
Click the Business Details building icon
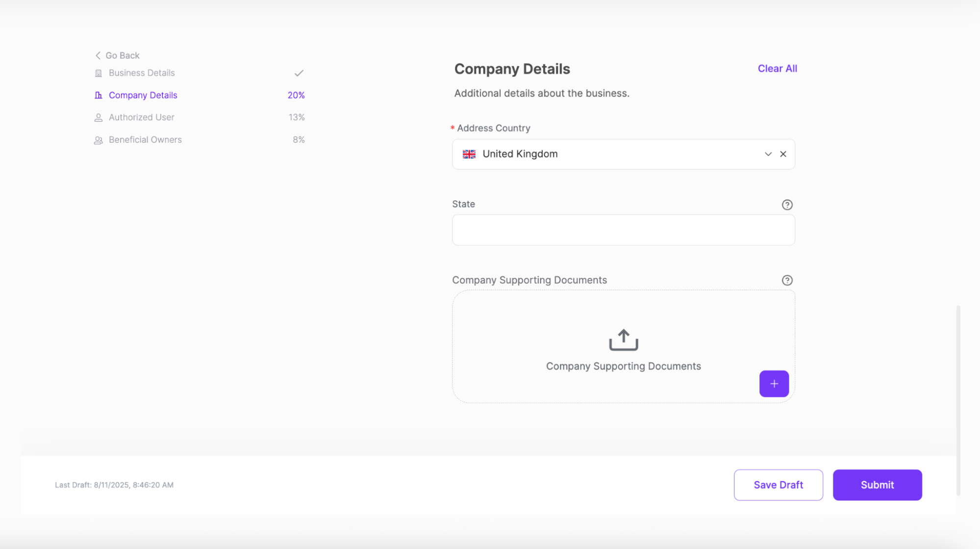pyautogui.click(x=99, y=73)
